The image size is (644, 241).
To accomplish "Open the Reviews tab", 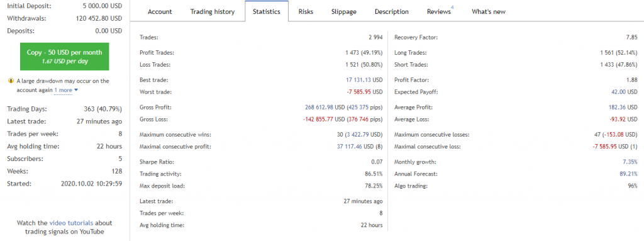I will pos(439,11).
